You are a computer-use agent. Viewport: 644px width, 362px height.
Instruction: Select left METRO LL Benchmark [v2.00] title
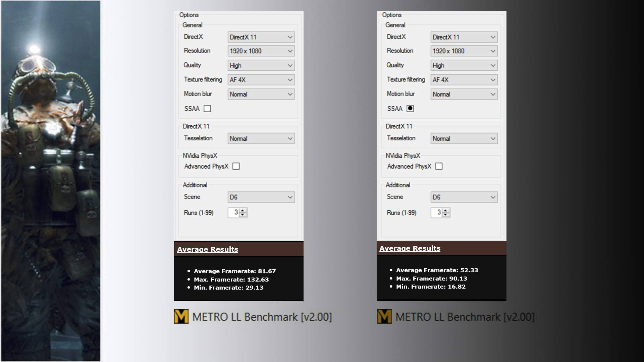coord(262,317)
